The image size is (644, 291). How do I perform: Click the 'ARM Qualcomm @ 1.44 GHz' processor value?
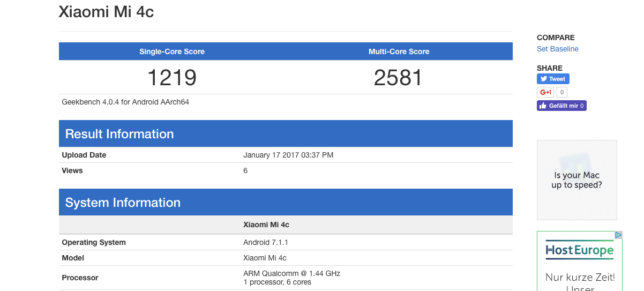(291, 273)
